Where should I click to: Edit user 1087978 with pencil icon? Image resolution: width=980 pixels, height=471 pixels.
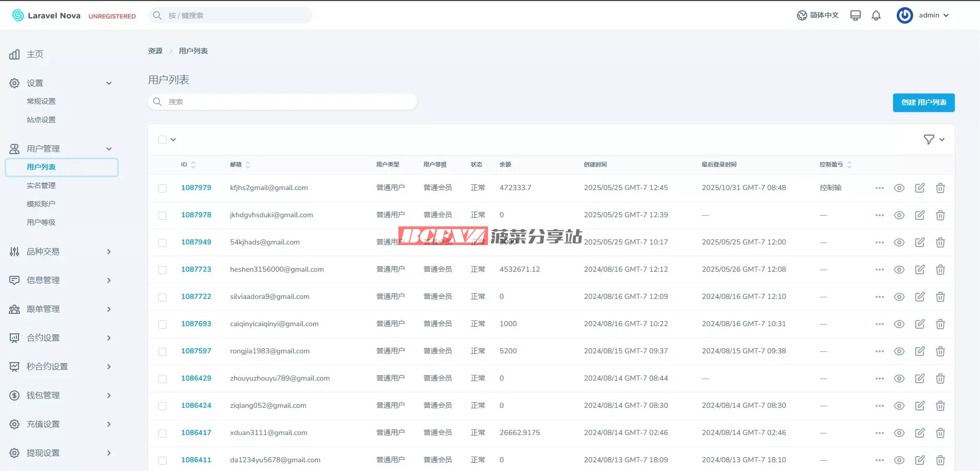920,215
